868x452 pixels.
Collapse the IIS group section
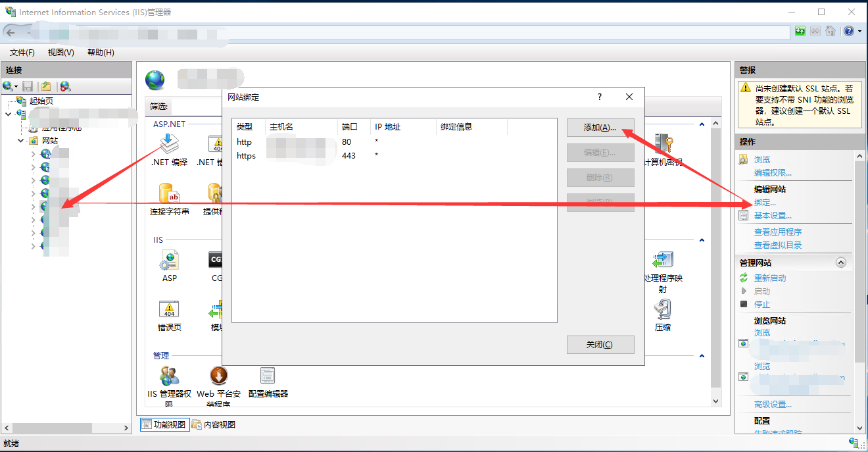tap(702, 240)
